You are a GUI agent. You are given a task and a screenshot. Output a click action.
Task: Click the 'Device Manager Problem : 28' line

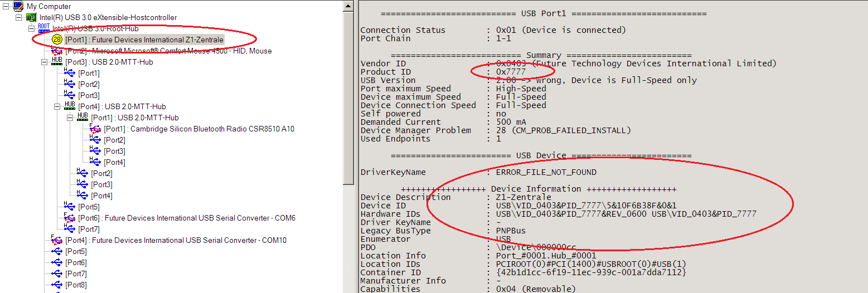pos(496,130)
